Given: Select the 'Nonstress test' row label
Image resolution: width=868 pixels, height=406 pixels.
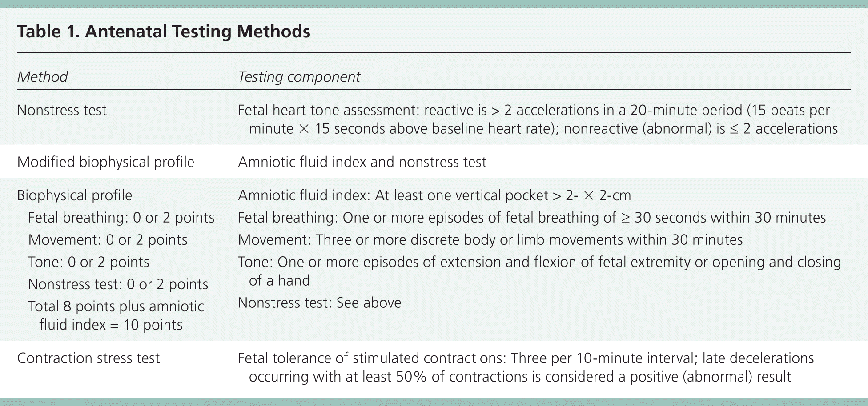Looking at the screenshot, I should coord(62,110).
